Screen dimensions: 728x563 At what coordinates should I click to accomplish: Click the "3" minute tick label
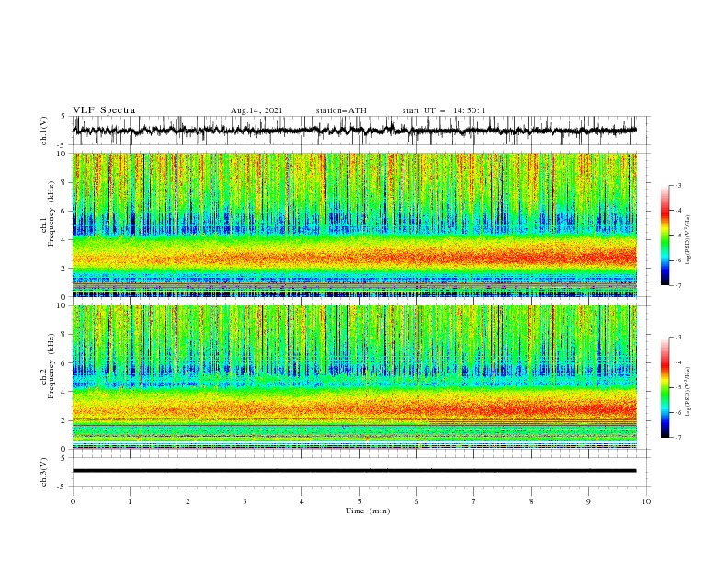[245, 501]
